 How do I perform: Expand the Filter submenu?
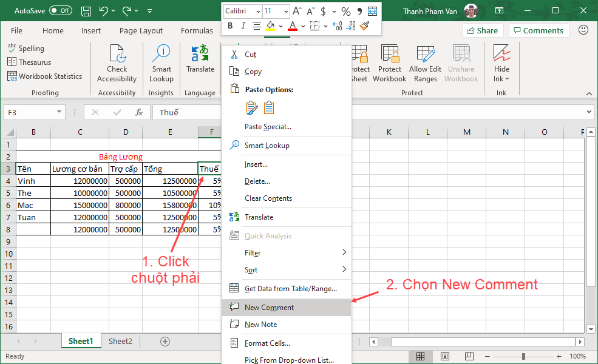click(287, 253)
